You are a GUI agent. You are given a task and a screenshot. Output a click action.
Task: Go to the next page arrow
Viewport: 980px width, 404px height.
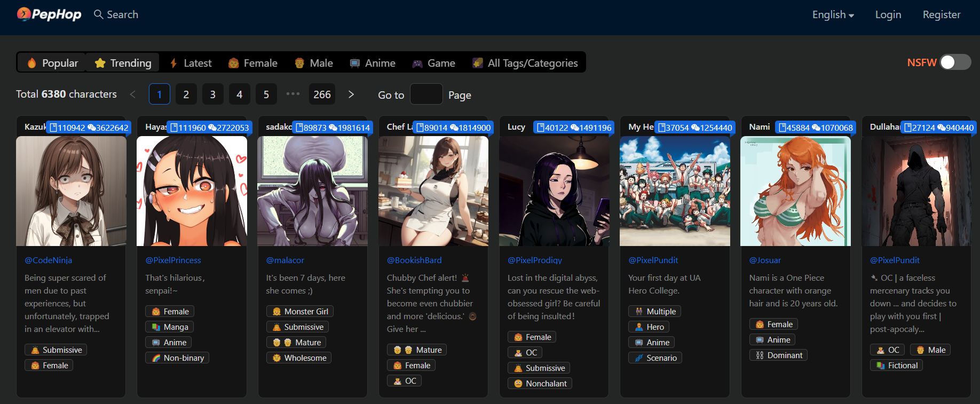(351, 94)
